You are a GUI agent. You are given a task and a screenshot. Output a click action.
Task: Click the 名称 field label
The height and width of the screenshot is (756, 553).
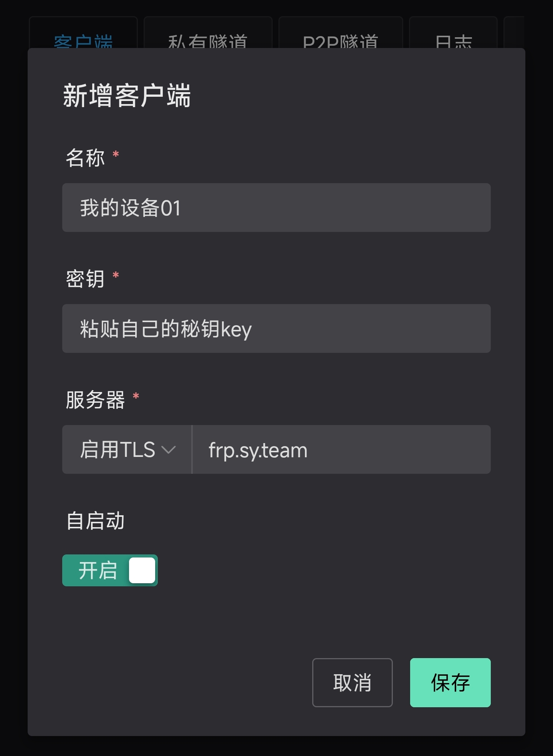(x=85, y=157)
